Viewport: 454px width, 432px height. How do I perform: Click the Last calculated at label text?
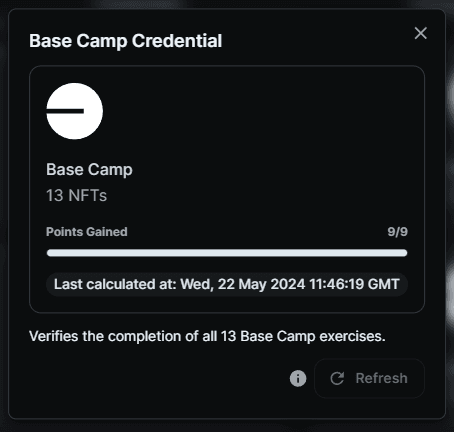click(x=115, y=284)
